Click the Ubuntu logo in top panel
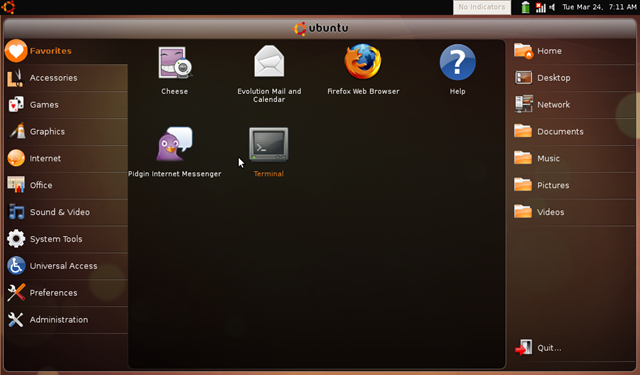Screen dimensions: 640x375 point(8,7)
